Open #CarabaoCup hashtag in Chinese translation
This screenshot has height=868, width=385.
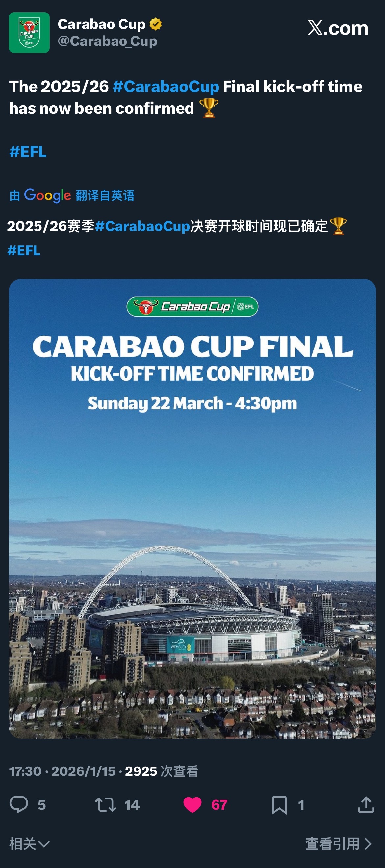[142, 226]
